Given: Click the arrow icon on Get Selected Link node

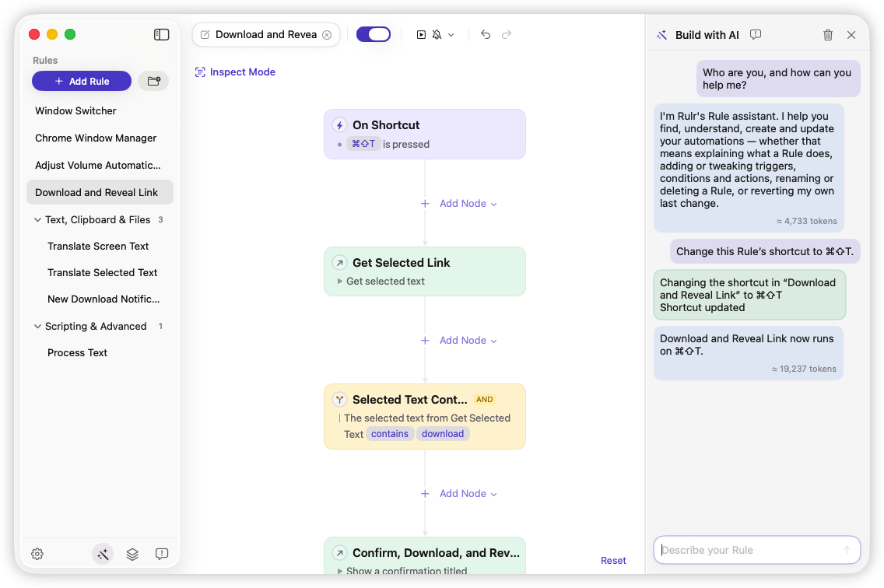Looking at the screenshot, I should coord(339,263).
